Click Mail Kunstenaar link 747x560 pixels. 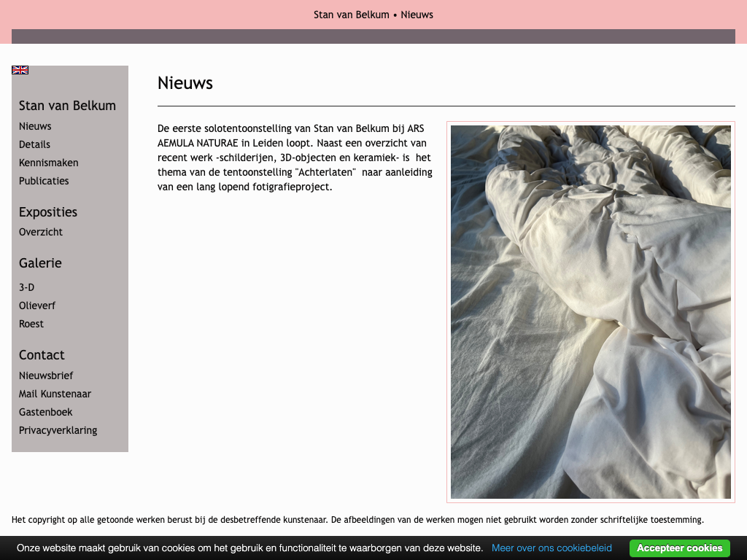[x=55, y=394]
